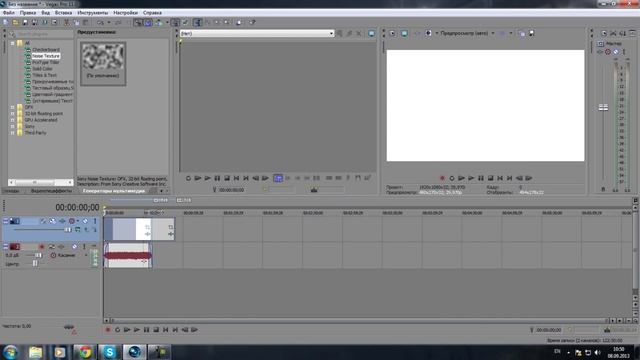Image resolution: width=640 pixels, height=360 pixels.
Task: Click Play in the video preview transport
Action: [471, 178]
